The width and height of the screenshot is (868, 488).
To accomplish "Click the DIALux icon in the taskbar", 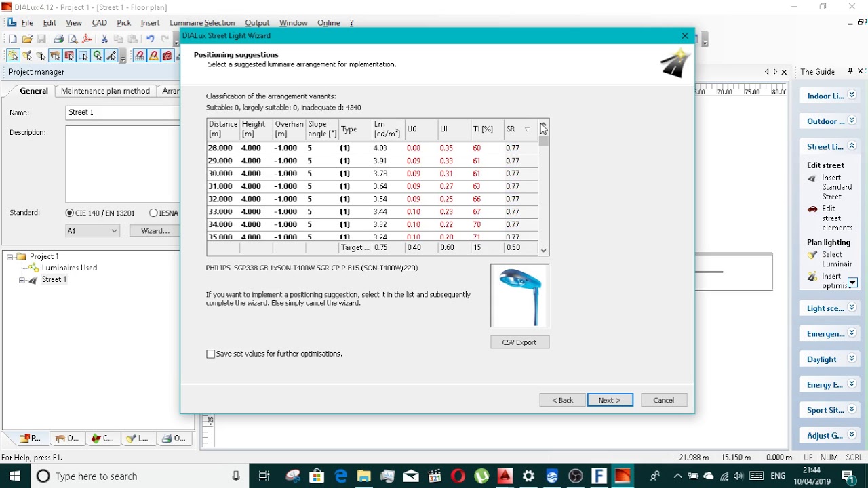I will tap(623, 476).
